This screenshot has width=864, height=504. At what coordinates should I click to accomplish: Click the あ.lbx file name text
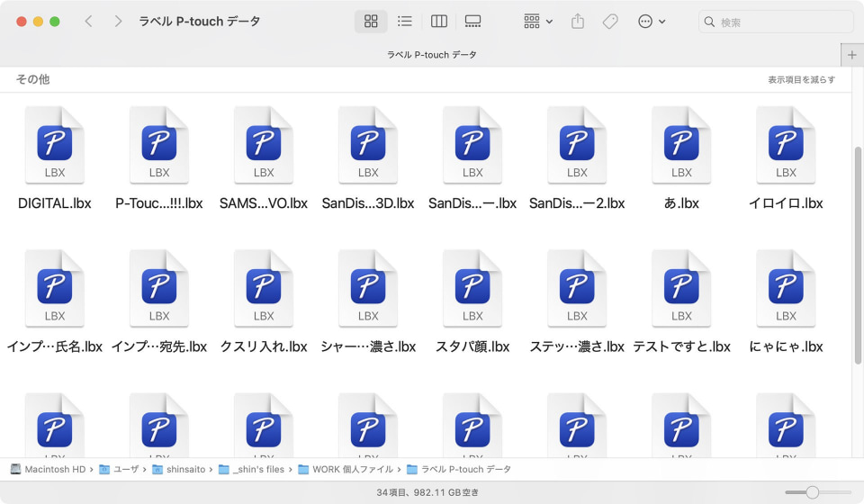click(681, 203)
